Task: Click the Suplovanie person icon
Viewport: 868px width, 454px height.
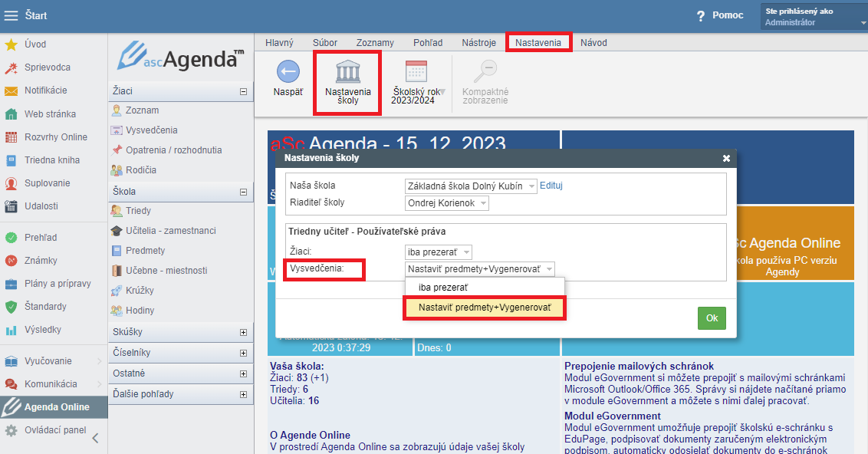Action: pos(11,183)
